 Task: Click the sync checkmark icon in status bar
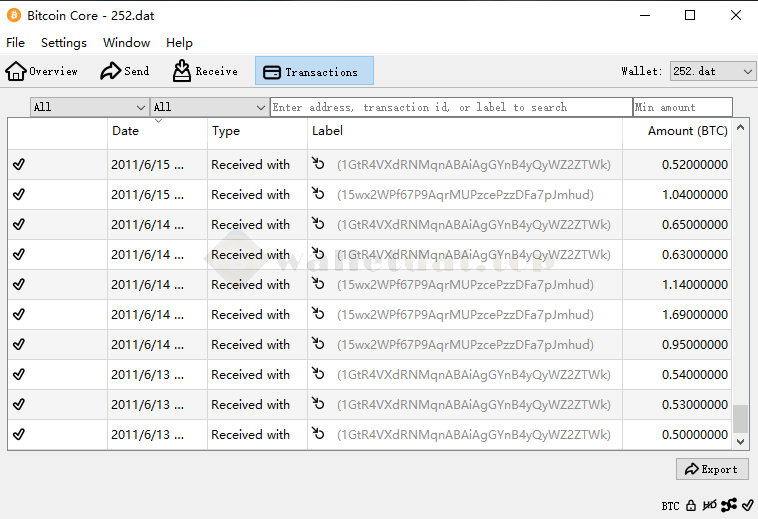click(747, 505)
